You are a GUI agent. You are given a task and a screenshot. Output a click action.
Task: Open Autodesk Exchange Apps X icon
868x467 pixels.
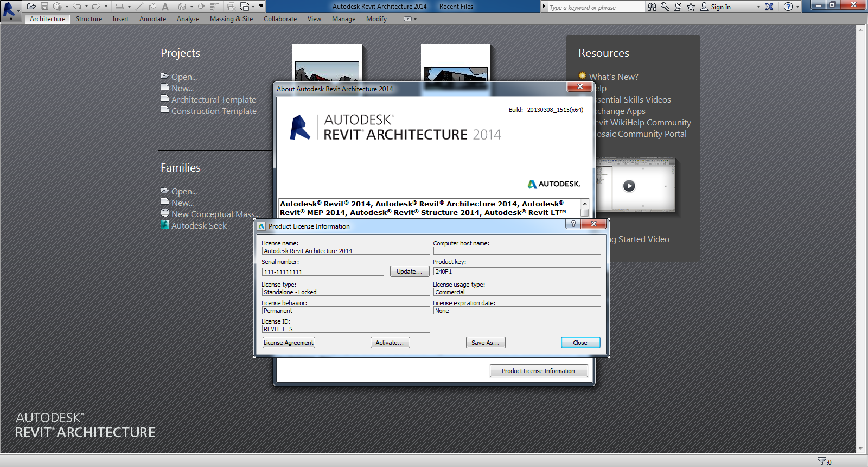[x=769, y=7]
